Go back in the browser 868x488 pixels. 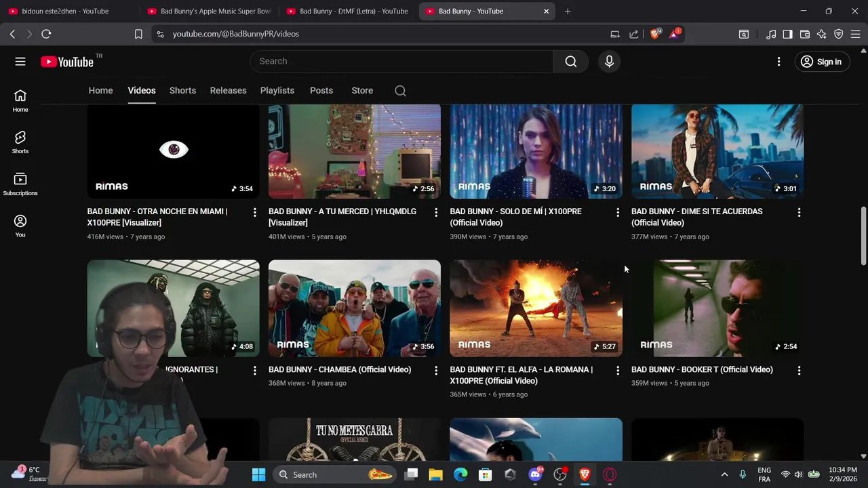[x=12, y=34]
